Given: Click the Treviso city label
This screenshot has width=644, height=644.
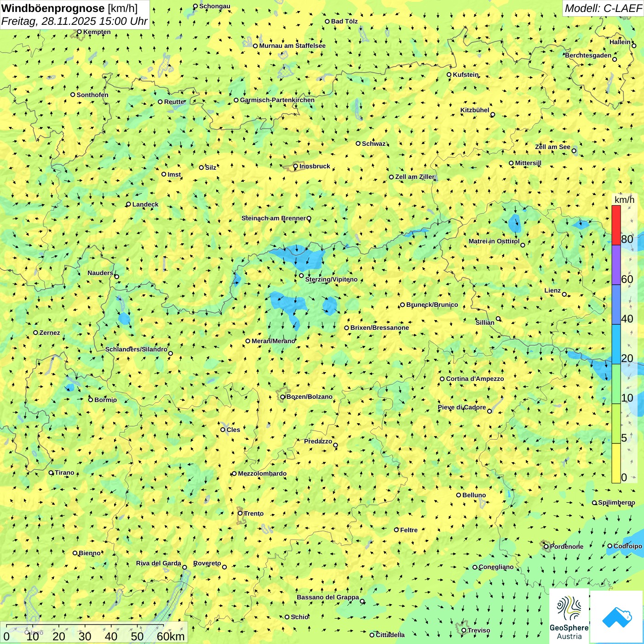Looking at the screenshot, I should coord(478,630).
